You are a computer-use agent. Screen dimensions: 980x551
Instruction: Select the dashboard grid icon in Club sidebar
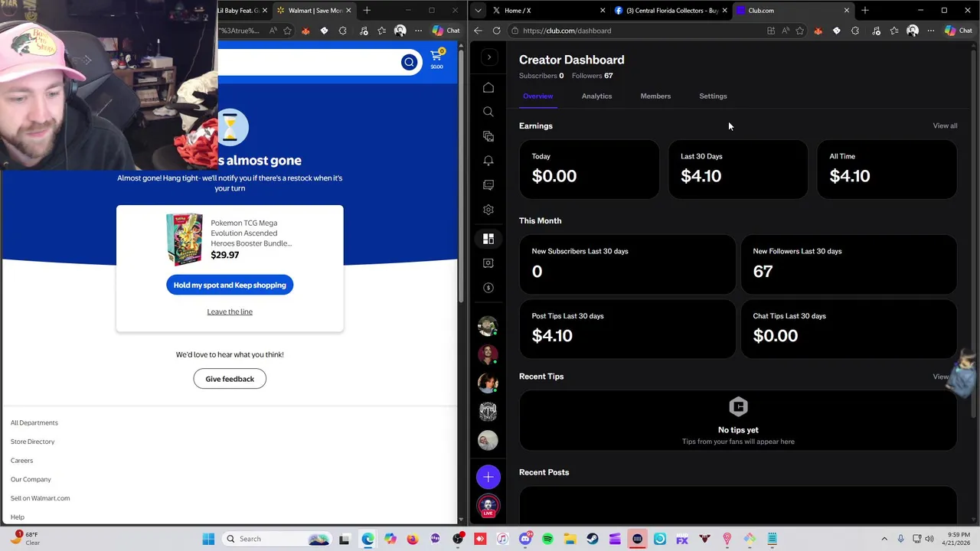click(x=488, y=239)
